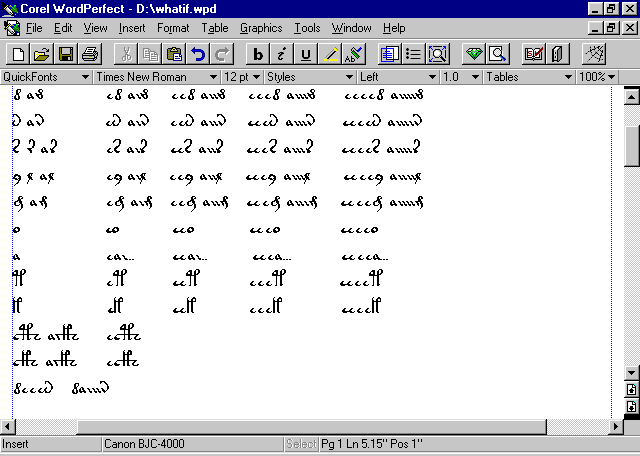This screenshot has height=456, width=640.
Task: Click the Open folder icon
Action: (41, 54)
